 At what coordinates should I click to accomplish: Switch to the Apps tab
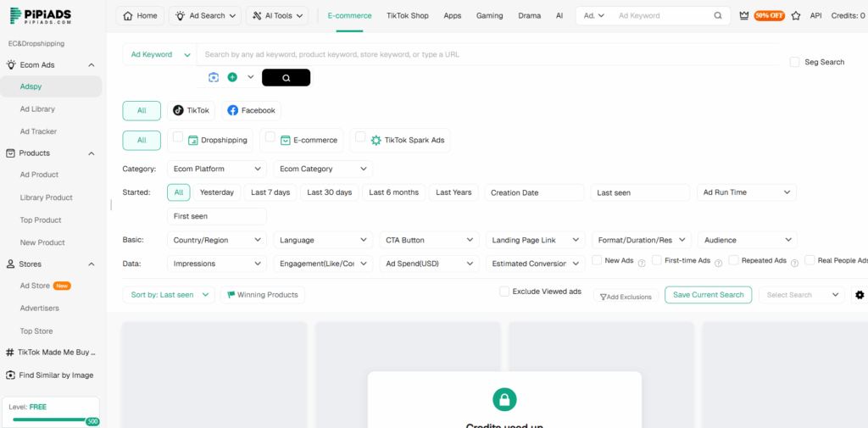453,16
